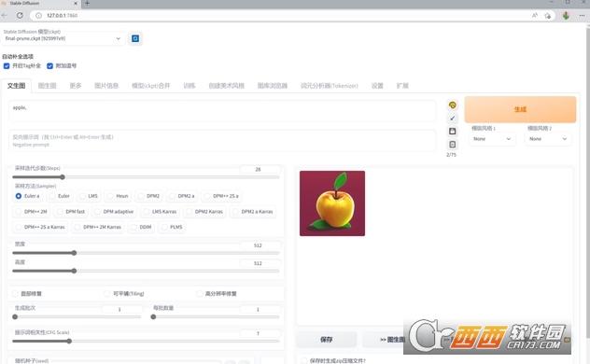The image size is (590, 364).
Task: Click the blue refresh checkpoint list icon
Action: pyautogui.click(x=135, y=38)
